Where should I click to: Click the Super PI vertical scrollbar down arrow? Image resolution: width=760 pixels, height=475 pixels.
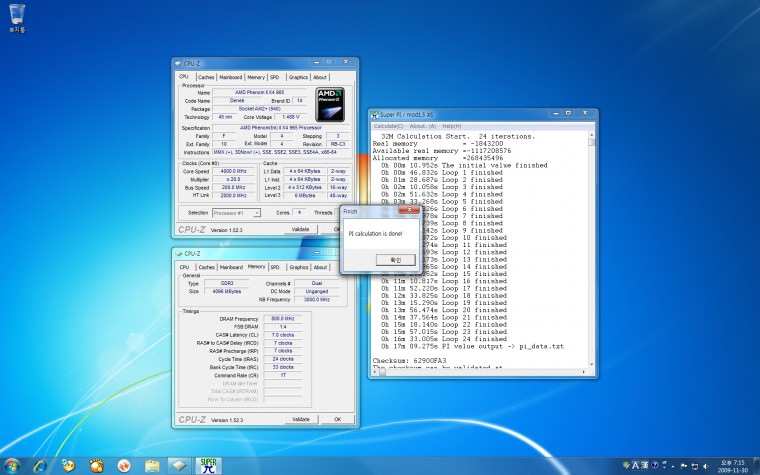click(x=591, y=364)
